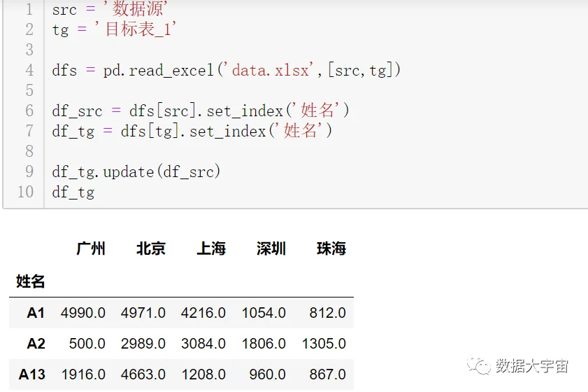Image resolution: width=588 pixels, height=392 pixels.
Task: Click the 北京 column header
Action: click(151, 248)
